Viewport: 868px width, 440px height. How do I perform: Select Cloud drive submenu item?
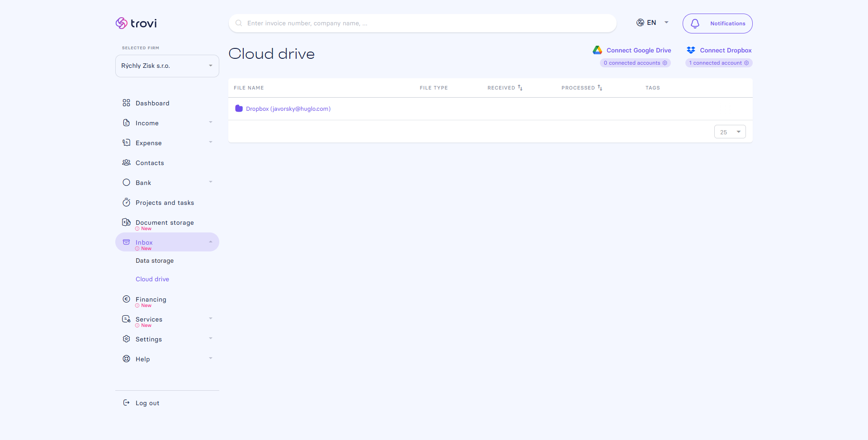[152, 279]
